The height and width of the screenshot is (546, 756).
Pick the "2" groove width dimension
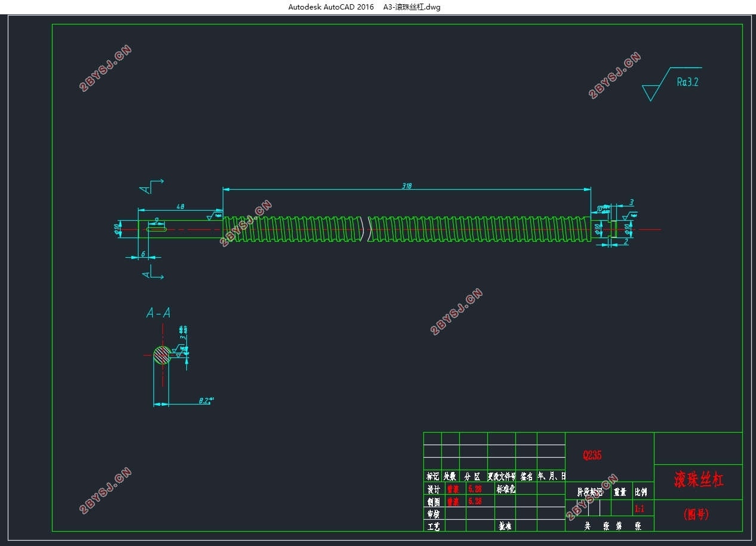coord(625,242)
